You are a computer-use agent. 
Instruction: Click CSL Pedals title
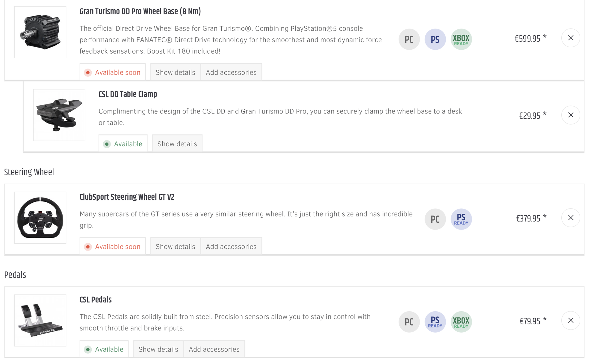pos(95,300)
